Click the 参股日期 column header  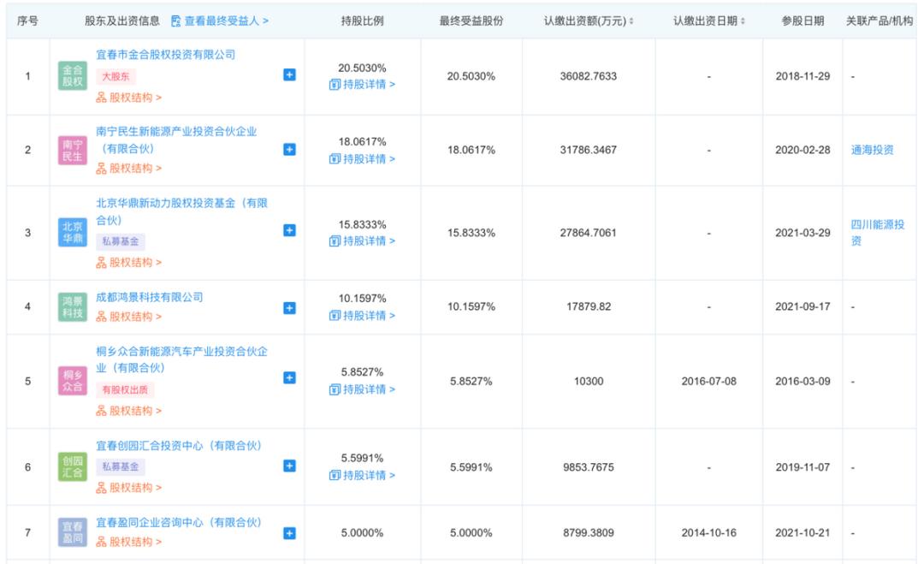point(803,21)
